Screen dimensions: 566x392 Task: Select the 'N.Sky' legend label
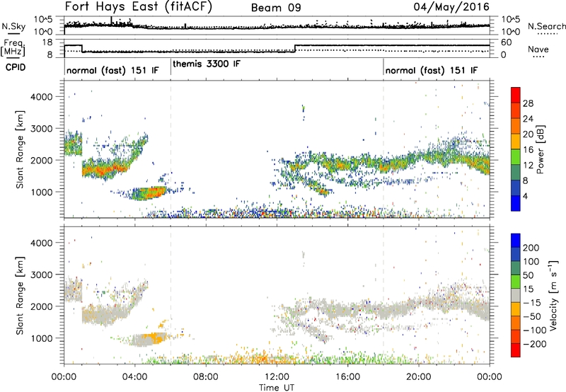[13, 26]
